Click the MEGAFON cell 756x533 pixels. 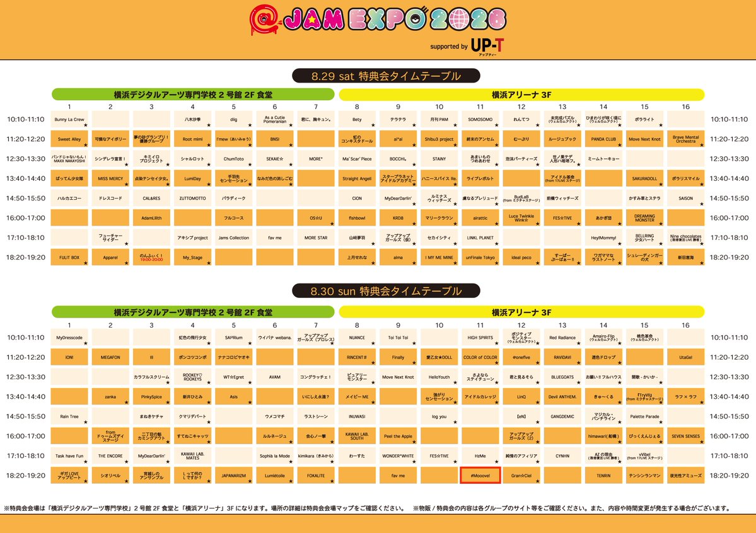point(110,358)
